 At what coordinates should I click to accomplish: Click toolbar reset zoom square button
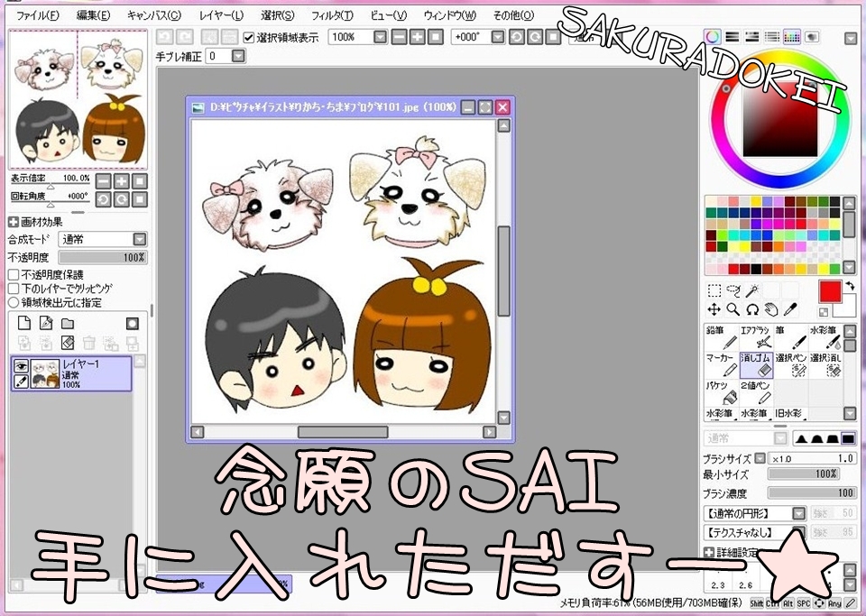pos(436,37)
